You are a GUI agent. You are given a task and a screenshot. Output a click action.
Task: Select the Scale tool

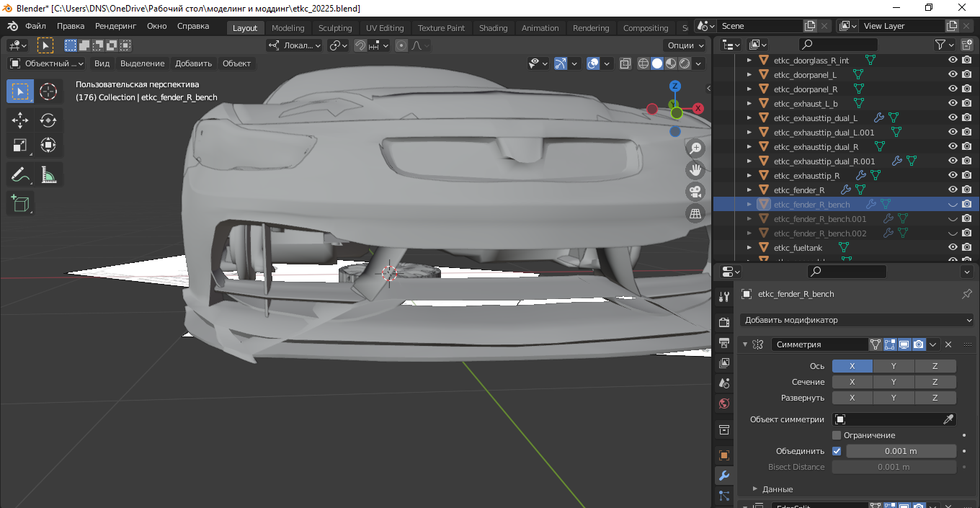click(x=20, y=146)
